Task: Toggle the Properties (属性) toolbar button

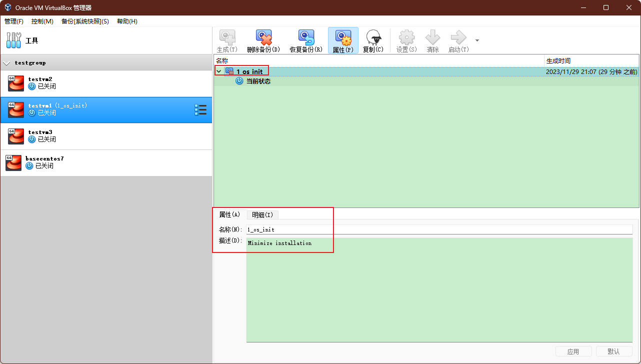Action: pos(343,40)
